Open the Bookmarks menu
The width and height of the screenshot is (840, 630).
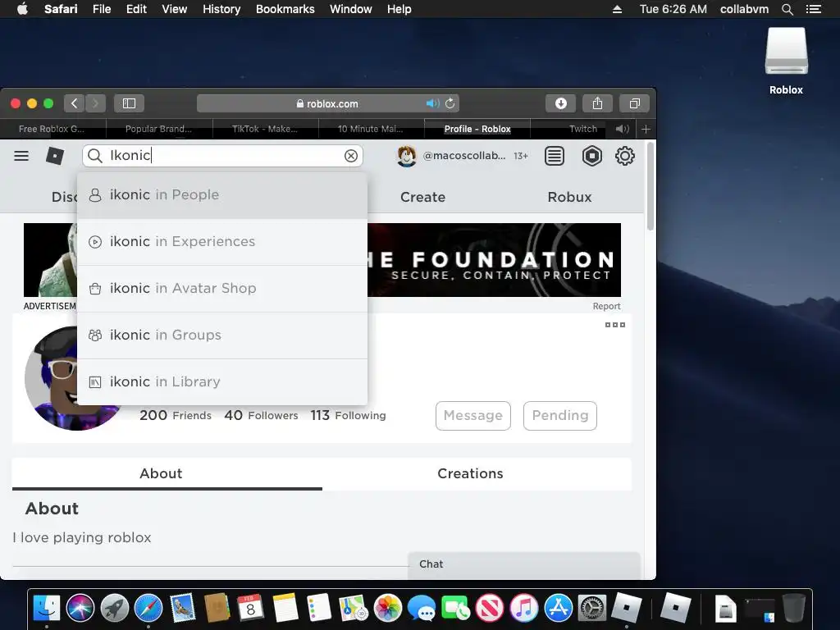285,9
